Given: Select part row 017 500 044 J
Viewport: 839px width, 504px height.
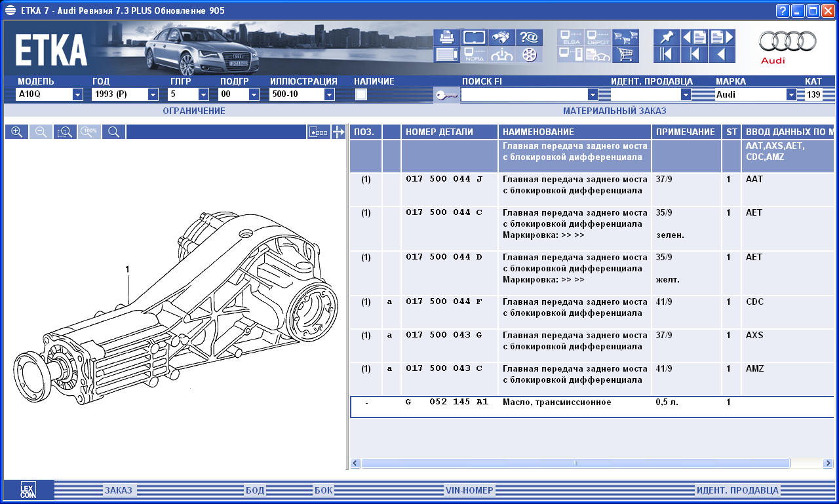Looking at the screenshot, I should [x=444, y=180].
